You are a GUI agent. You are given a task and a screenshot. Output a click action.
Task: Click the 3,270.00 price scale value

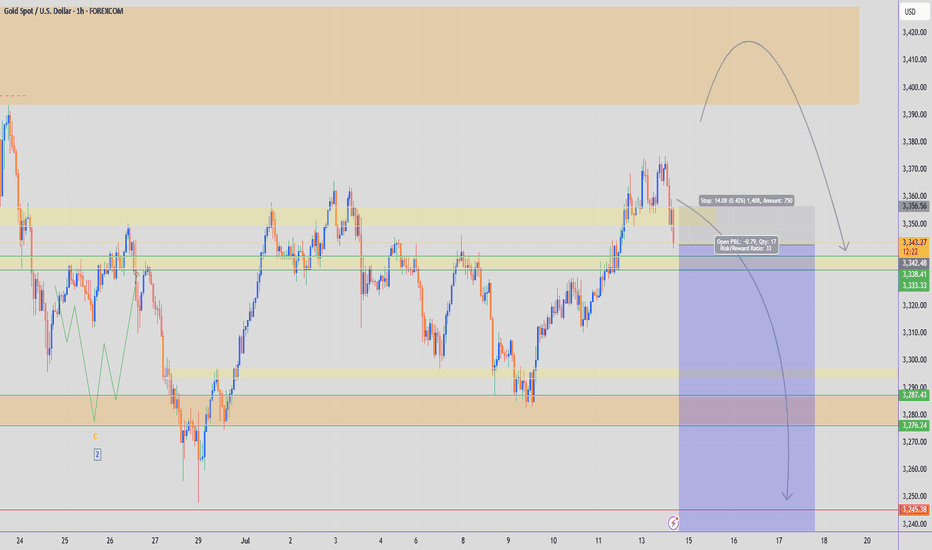(x=915, y=442)
